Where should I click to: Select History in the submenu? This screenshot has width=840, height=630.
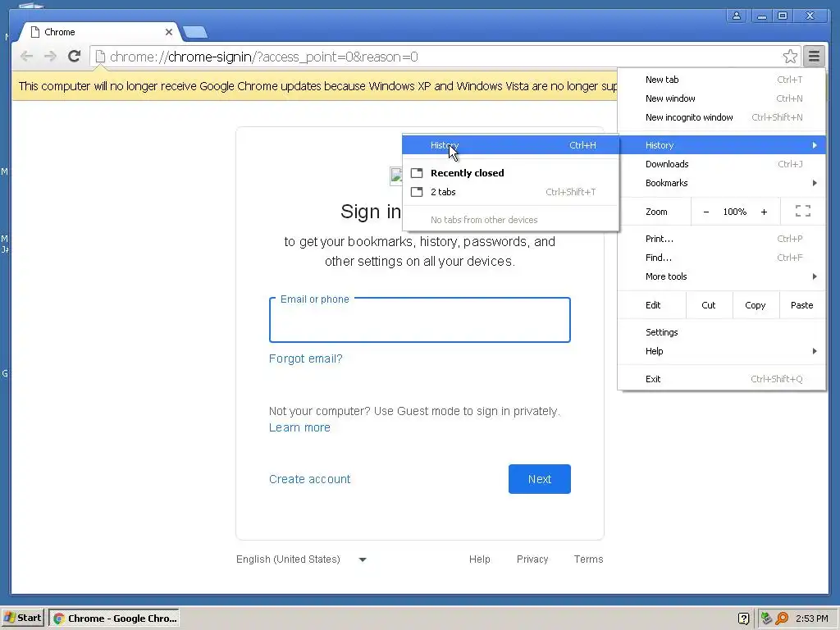pyautogui.click(x=510, y=145)
